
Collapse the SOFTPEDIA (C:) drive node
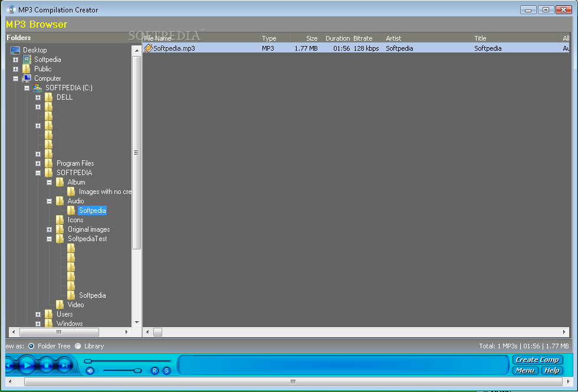coord(27,88)
